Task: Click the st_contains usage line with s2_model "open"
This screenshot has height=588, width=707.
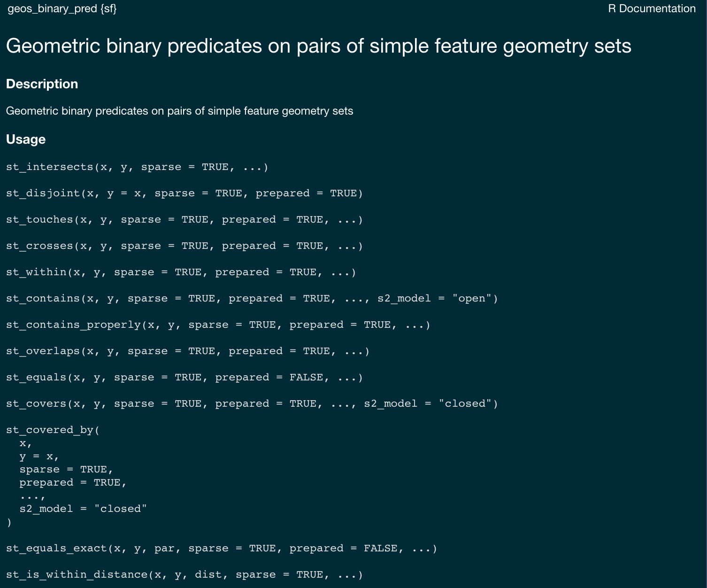Action: (252, 299)
